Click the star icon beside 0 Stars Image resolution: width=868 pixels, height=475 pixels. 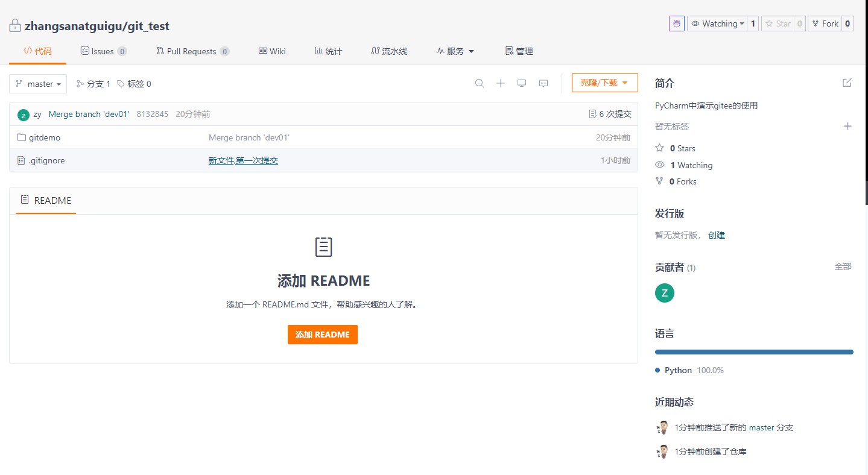pyautogui.click(x=659, y=148)
